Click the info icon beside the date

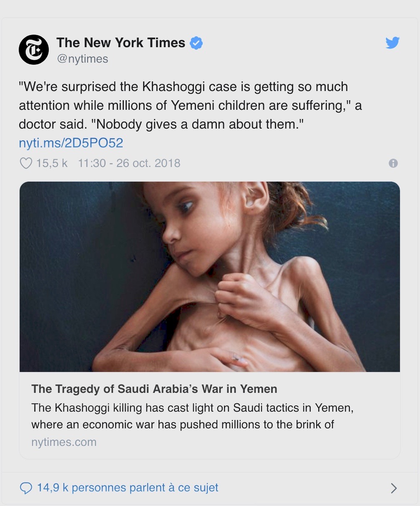(393, 163)
